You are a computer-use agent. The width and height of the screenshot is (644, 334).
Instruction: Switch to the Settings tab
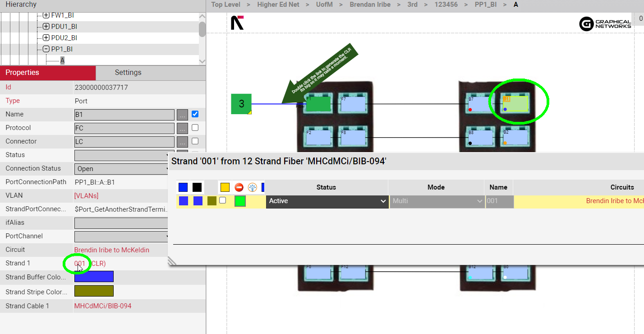click(128, 73)
